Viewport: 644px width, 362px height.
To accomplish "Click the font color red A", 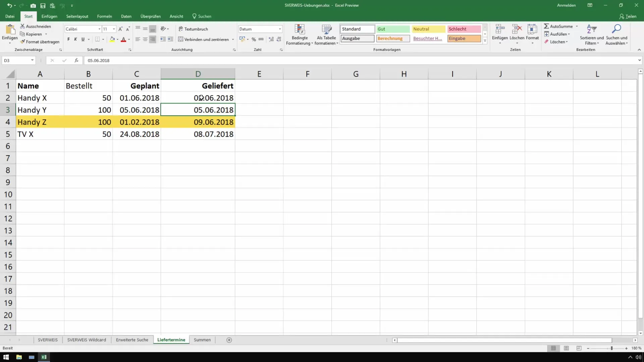I will click(x=123, y=40).
